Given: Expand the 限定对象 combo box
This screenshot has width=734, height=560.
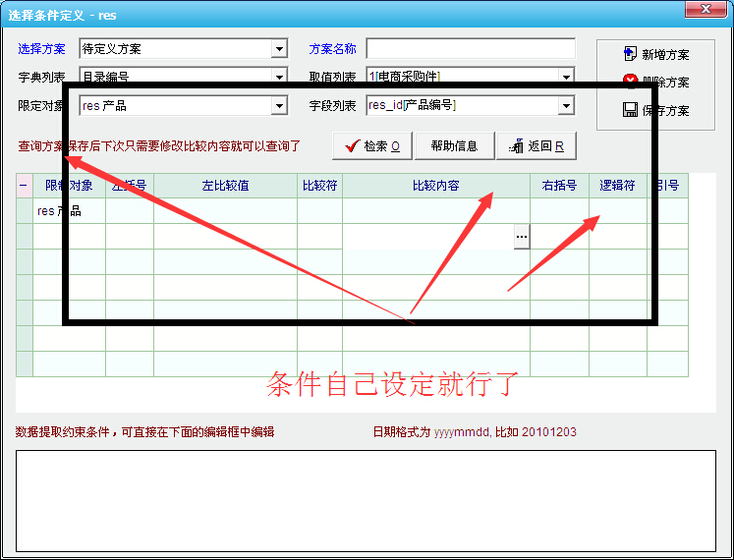Looking at the screenshot, I should pyautogui.click(x=280, y=106).
